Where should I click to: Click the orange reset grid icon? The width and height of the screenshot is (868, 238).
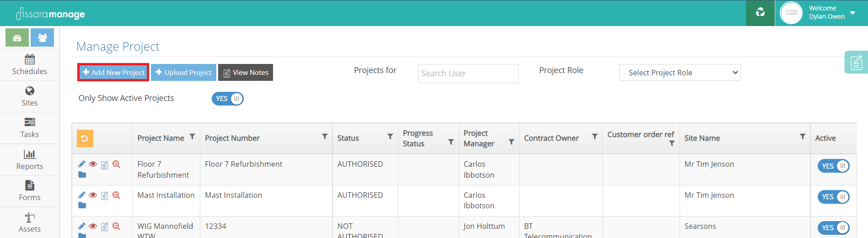(x=85, y=138)
